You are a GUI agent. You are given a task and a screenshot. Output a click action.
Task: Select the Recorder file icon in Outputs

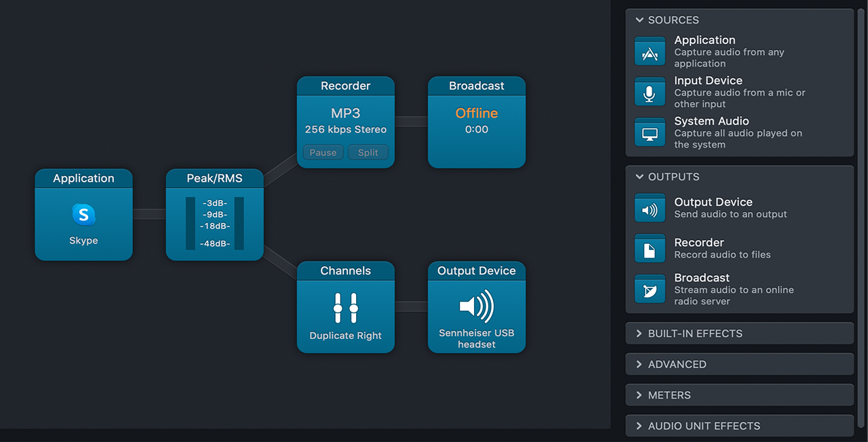point(650,249)
